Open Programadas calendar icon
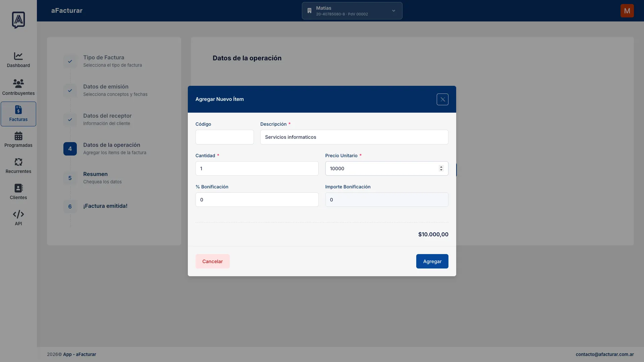The width and height of the screenshot is (644, 362). coord(18,136)
